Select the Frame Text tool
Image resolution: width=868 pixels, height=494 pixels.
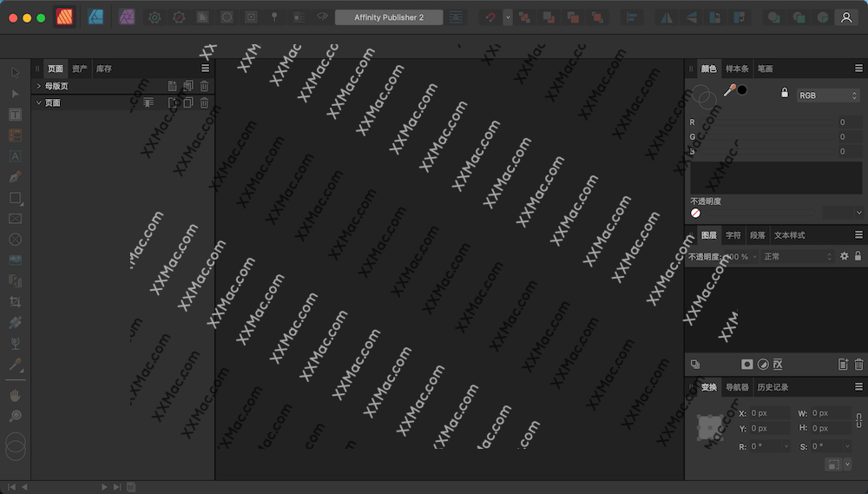15,115
